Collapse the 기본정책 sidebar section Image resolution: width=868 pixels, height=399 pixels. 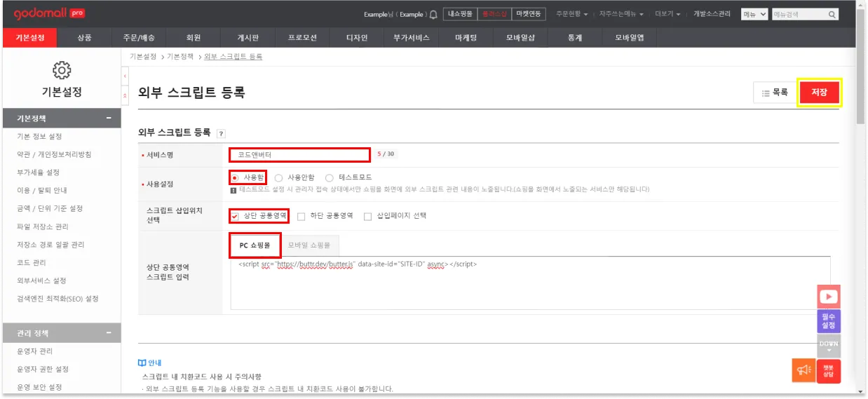(x=109, y=119)
